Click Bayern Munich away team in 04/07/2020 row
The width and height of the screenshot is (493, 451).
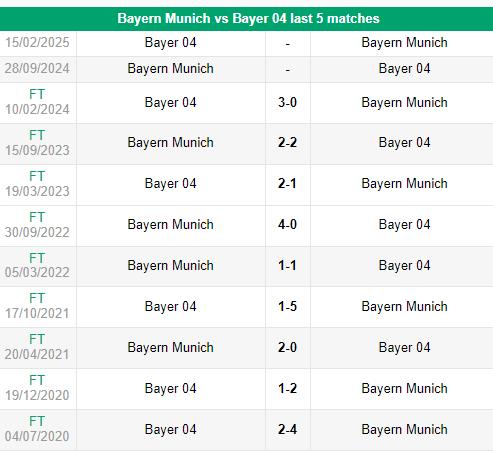point(404,430)
